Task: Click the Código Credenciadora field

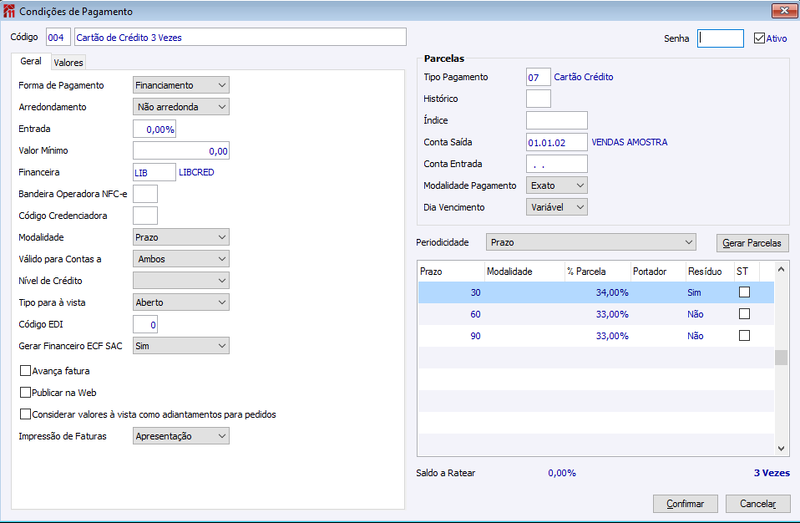Action: point(145,216)
